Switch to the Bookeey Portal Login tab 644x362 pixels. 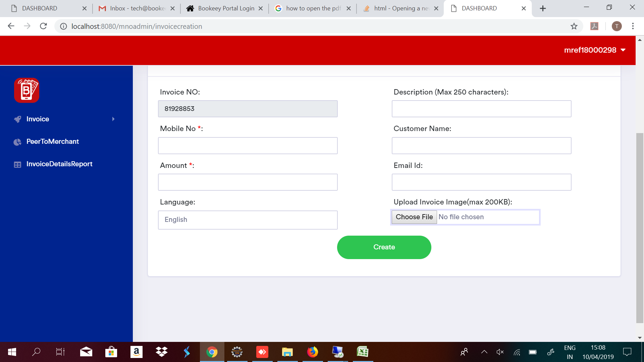coord(225,8)
